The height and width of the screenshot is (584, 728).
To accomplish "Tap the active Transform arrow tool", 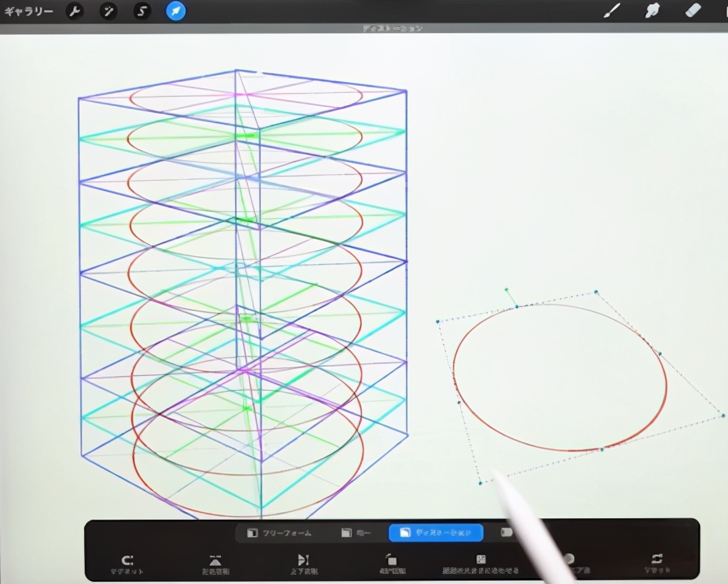I will coord(176,11).
